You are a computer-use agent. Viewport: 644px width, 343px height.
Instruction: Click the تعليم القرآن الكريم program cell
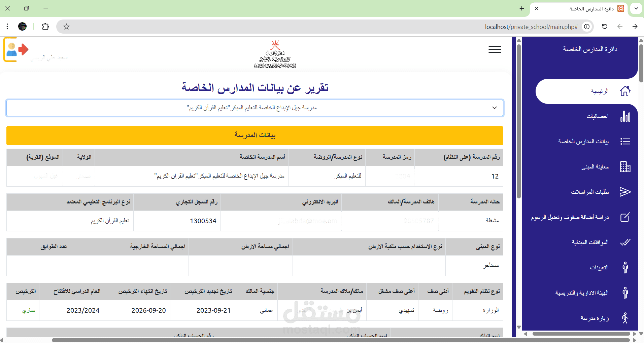(x=70, y=221)
